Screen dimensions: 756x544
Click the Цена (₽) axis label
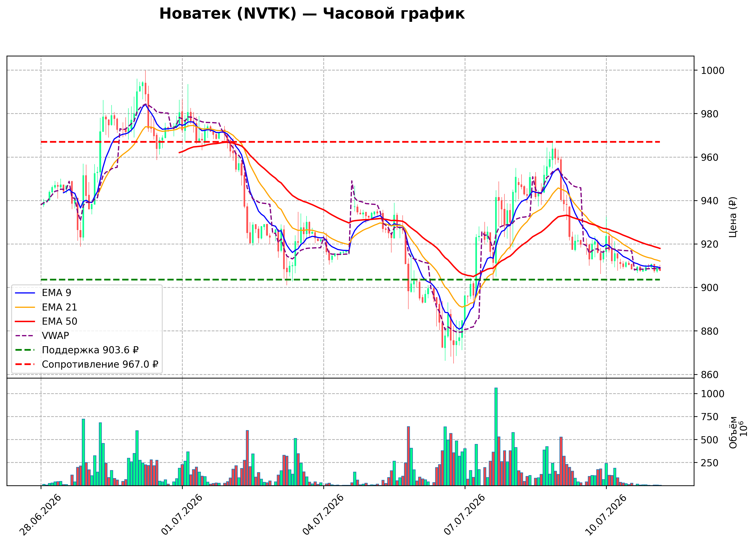pyautogui.click(x=733, y=217)
